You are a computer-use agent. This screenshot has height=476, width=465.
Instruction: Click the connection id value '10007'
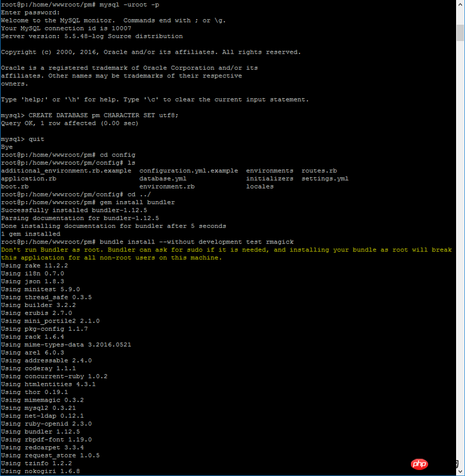click(x=121, y=28)
